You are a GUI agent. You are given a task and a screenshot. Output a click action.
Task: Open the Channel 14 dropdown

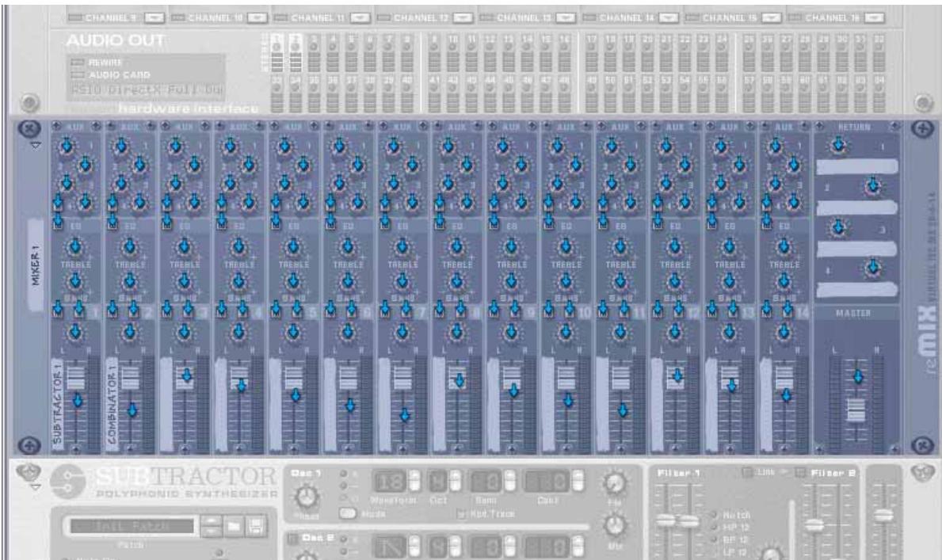(669, 18)
